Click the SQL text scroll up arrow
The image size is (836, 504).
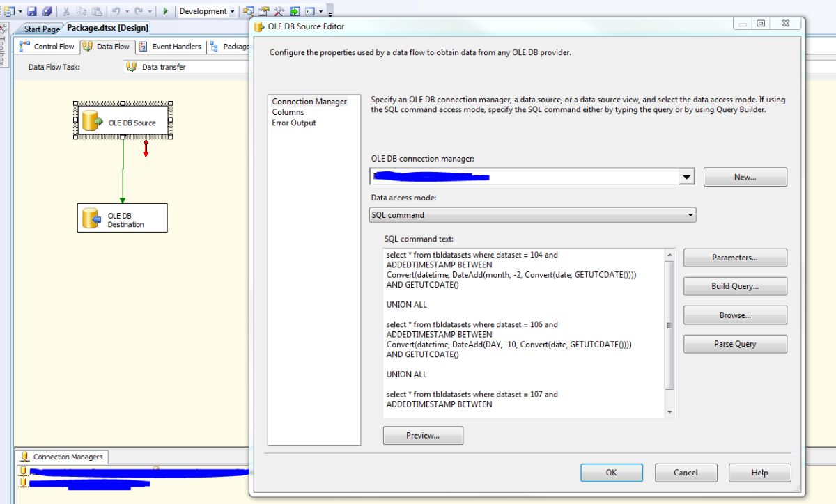[669, 254]
